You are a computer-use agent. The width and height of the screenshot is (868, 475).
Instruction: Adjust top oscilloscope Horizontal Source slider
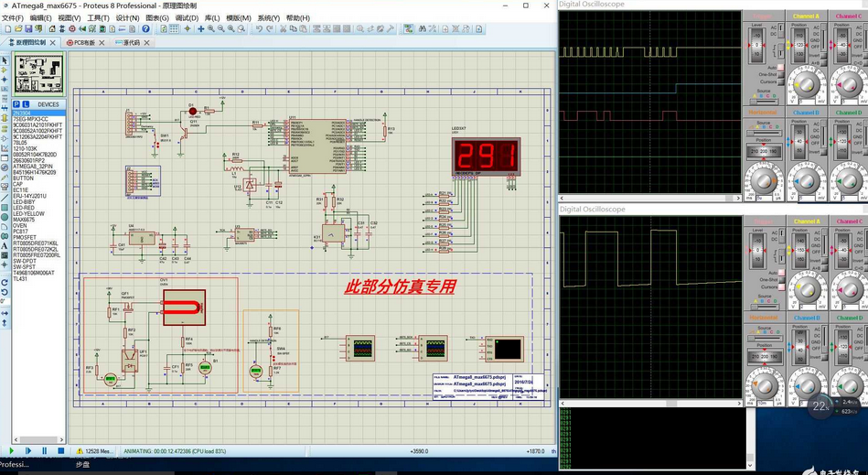[x=765, y=133]
